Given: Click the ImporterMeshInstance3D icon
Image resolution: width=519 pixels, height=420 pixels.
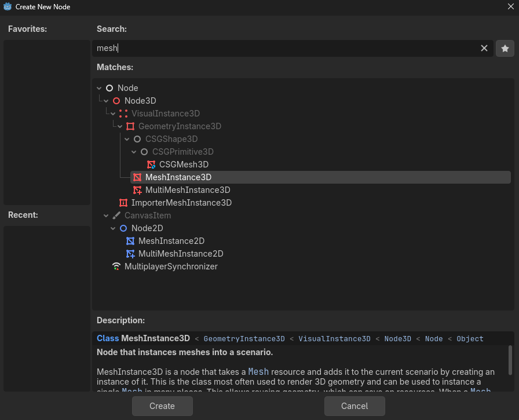Looking at the screenshot, I should click(123, 202).
